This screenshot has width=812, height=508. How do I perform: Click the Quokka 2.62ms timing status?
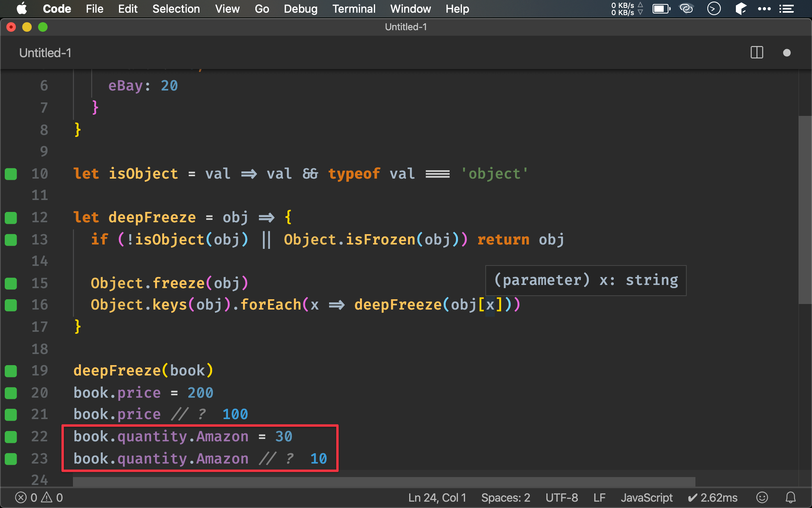pyautogui.click(x=712, y=497)
